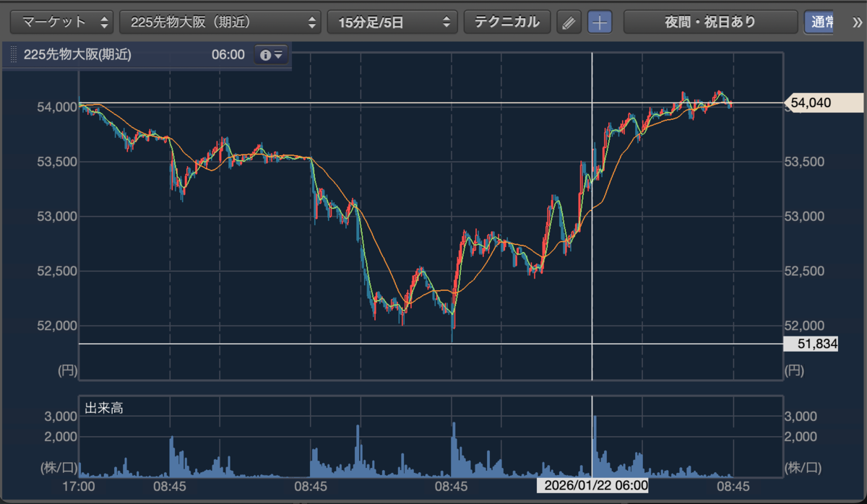The width and height of the screenshot is (867, 504).
Task: Click the left 54,000 axis label
Action: coord(56,107)
